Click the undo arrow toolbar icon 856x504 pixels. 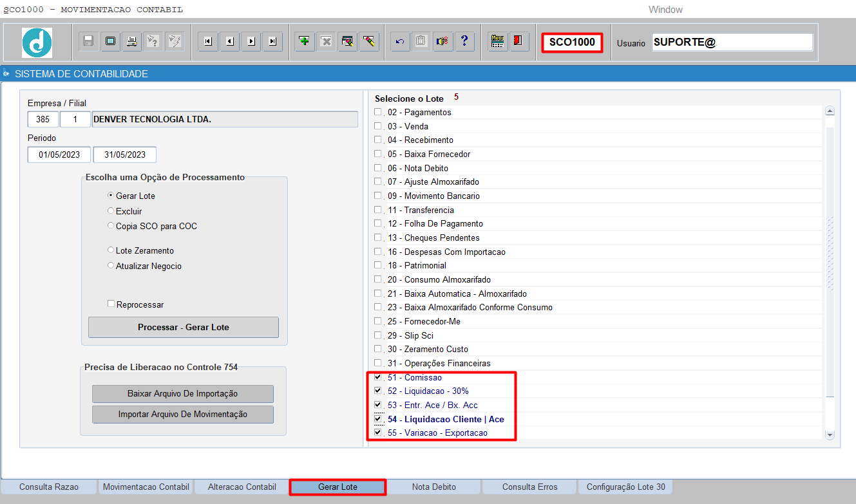(x=399, y=41)
